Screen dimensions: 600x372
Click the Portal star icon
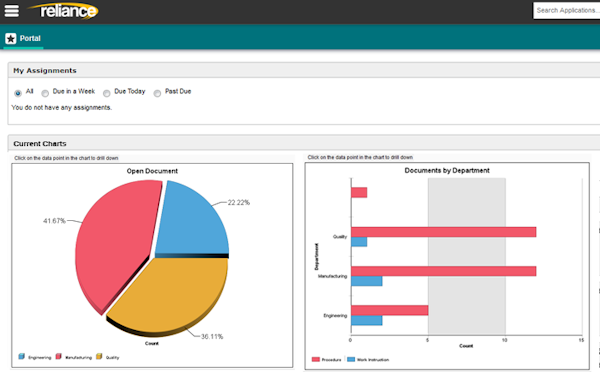pyautogui.click(x=11, y=39)
